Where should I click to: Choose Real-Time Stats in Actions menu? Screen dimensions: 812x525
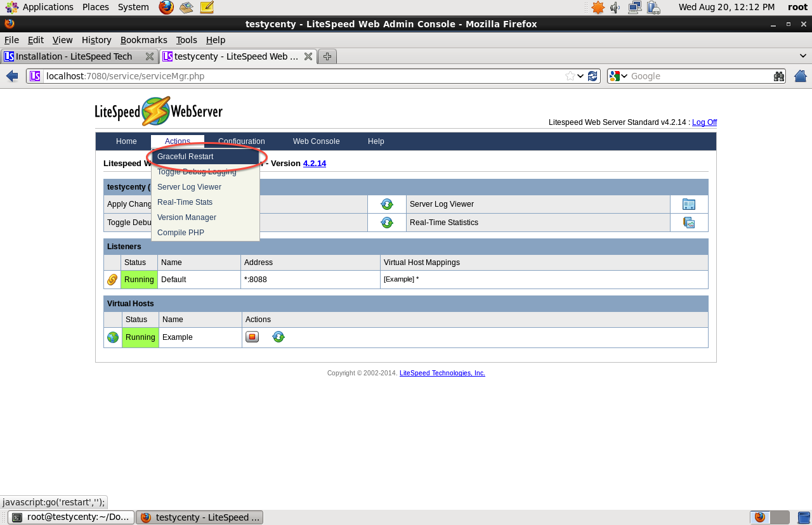[206, 202]
